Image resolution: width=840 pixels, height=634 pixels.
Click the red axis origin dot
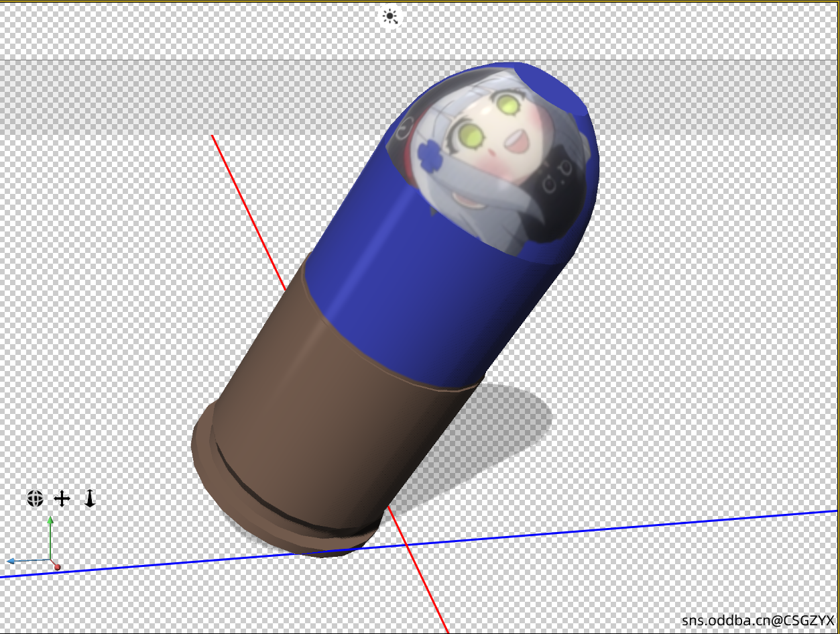(x=58, y=568)
